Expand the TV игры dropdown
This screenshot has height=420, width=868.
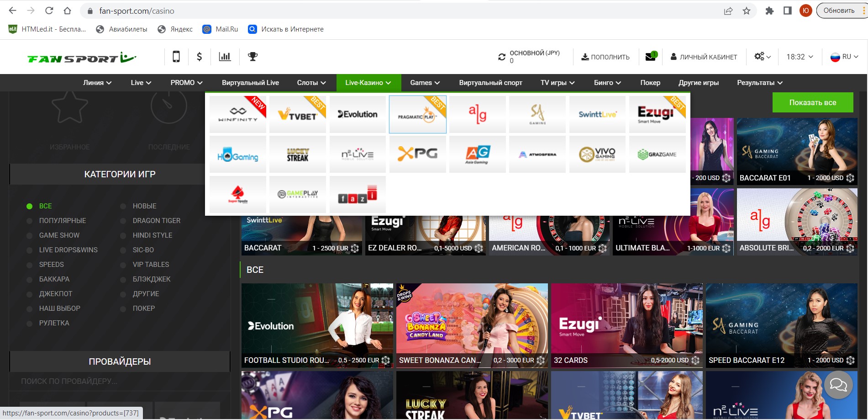tap(558, 83)
